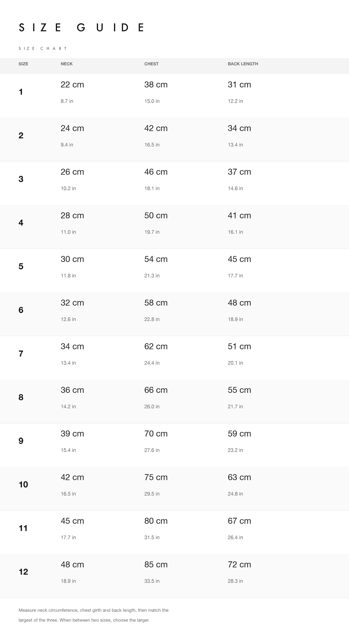Click the 63 cm back length value
Image resolution: width=349 pixels, height=644 pixels.
239,477
